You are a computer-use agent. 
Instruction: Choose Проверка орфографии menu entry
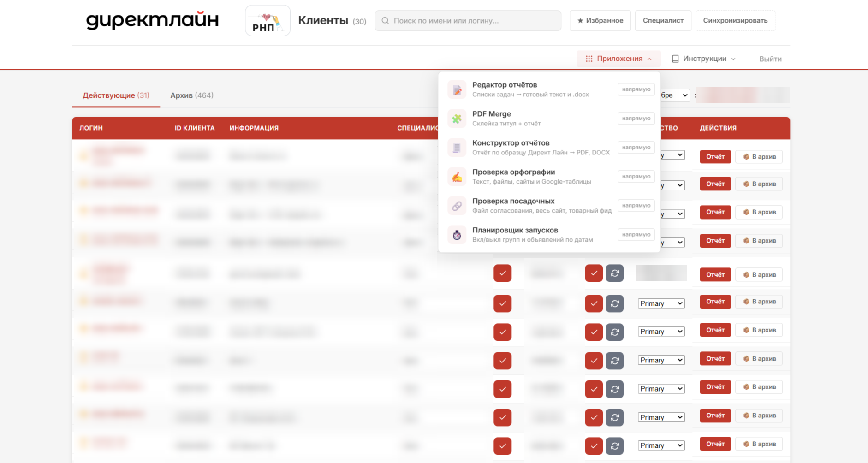point(549,177)
